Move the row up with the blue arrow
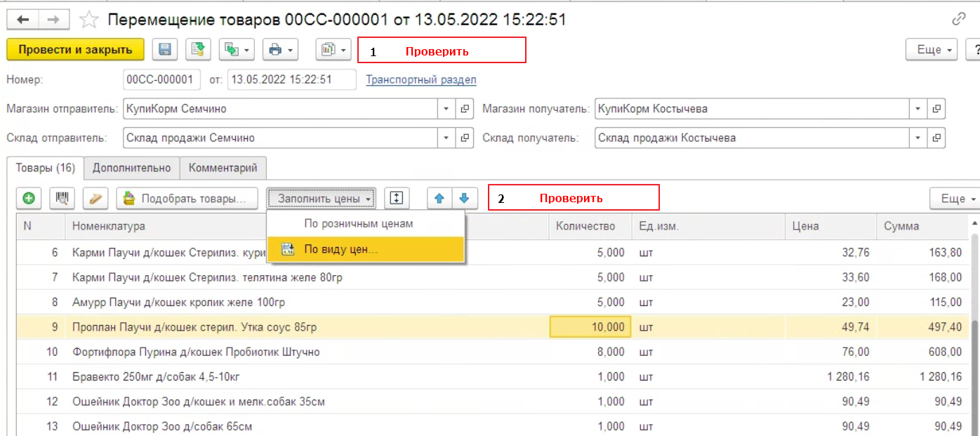 439,199
